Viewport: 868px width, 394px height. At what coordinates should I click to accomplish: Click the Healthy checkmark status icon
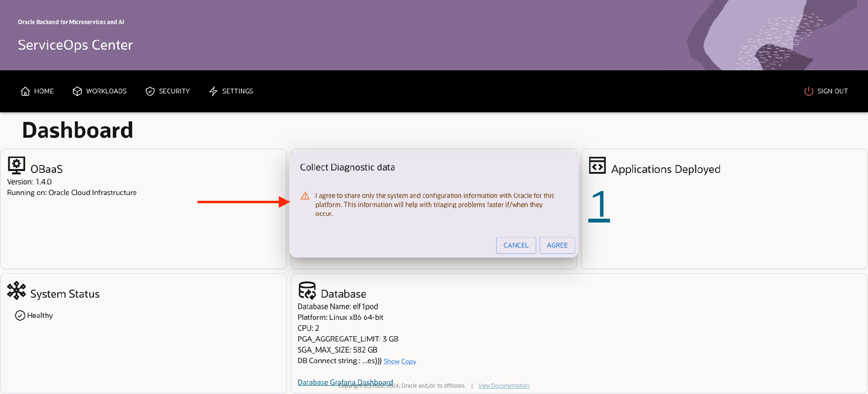pos(20,315)
